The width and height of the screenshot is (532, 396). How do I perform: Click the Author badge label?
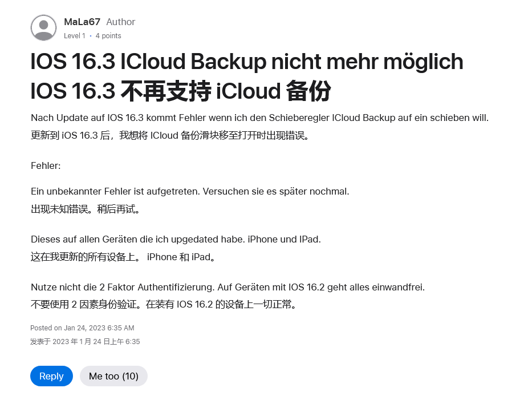point(121,22)
